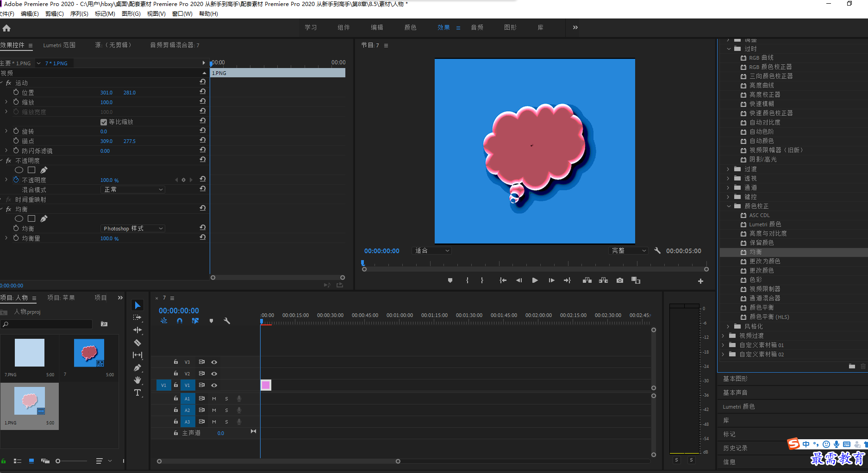The image size is (868, 473).
Task: Step back one frame in program monitor
Action: coord(519,280)
